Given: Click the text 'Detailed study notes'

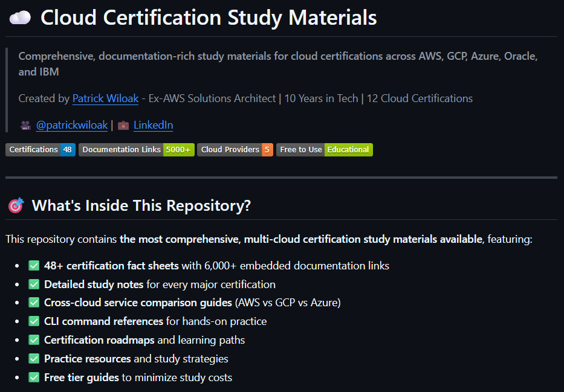Looking at the screenshot, I should tap(94, 284).
